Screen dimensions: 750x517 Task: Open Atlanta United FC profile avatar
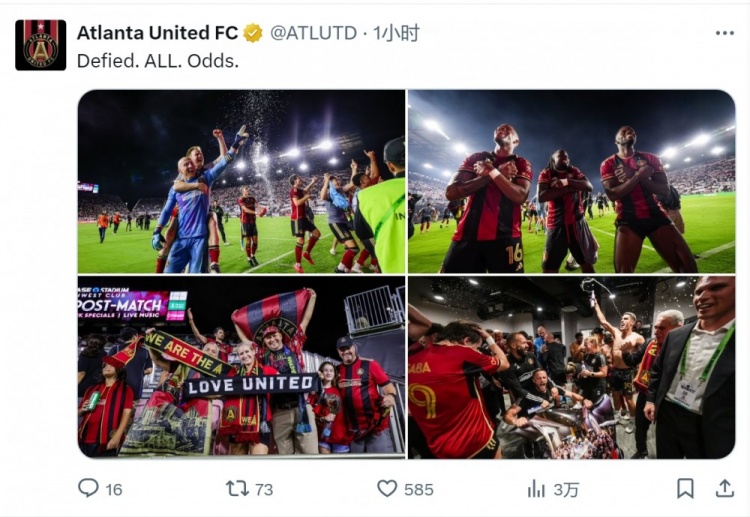[41, 45]
